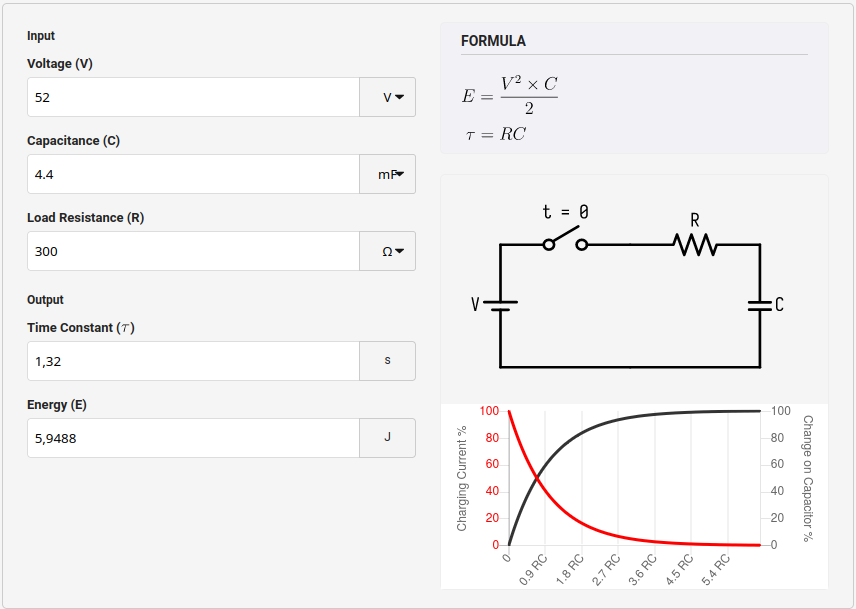Select the Load Resistance input field
Image resolution: width=856 pixels, height=609 pixels.
tap(193, 252)
